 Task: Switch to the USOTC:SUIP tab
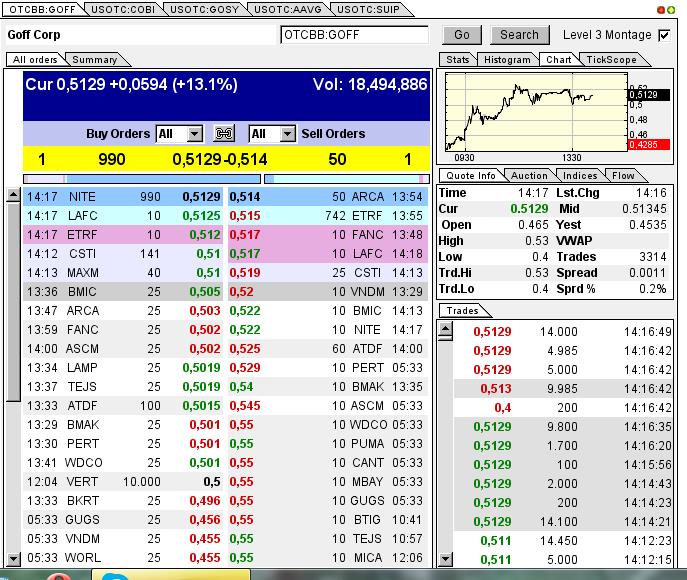click(x=368, y=9)
